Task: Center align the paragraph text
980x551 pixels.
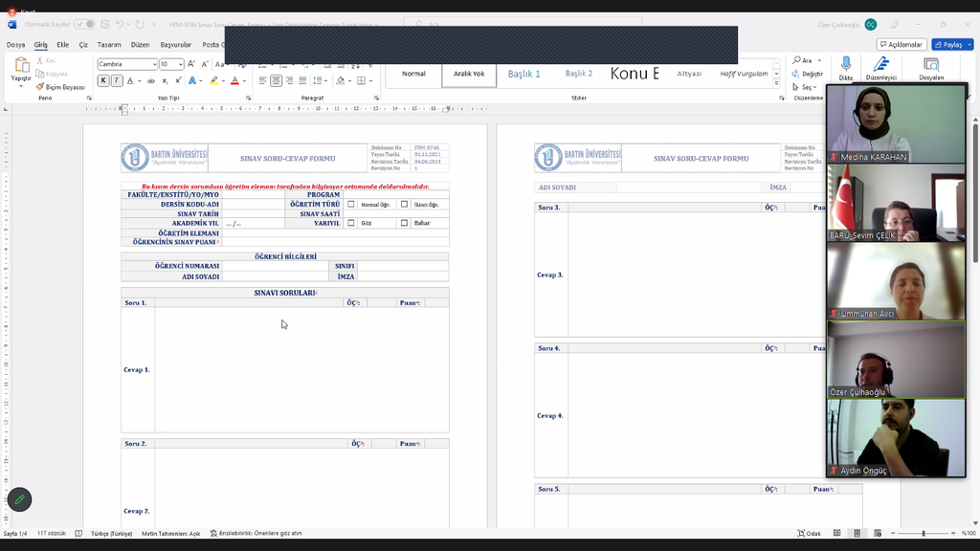Action: (x=276, y=81)
